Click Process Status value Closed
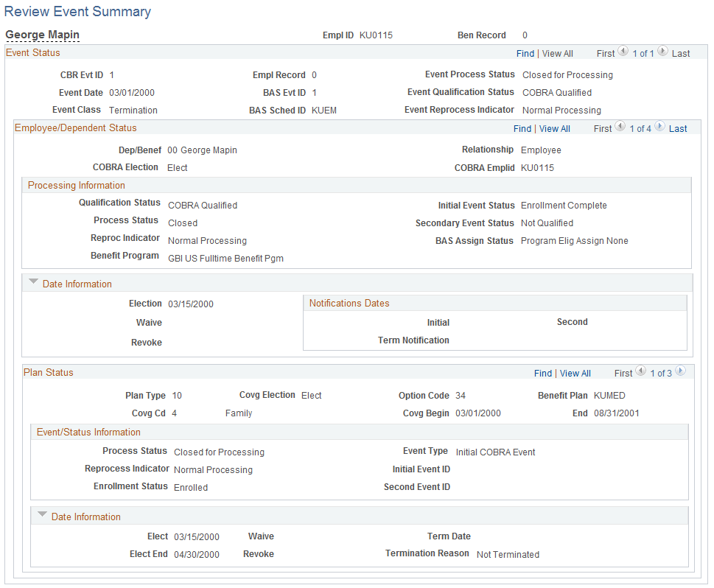Screen dimensions: 714x588 pyautogui.click(x=183, y=223)
